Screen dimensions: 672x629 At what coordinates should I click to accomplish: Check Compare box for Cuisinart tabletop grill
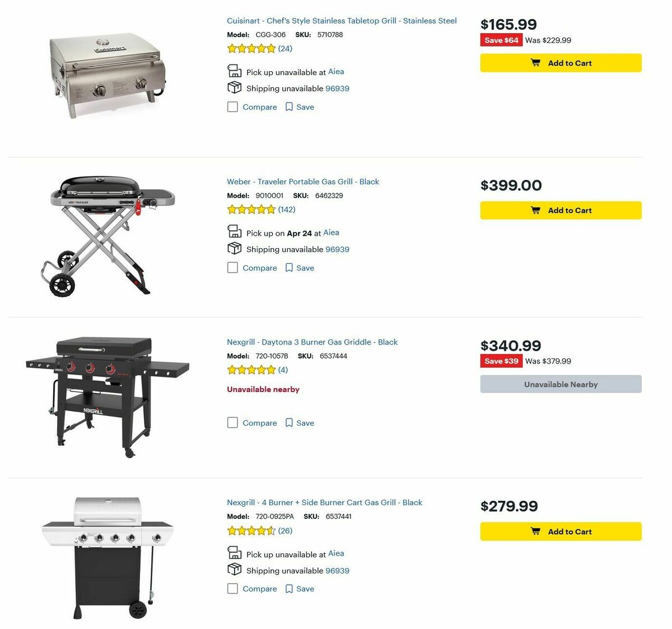[233, 107]
